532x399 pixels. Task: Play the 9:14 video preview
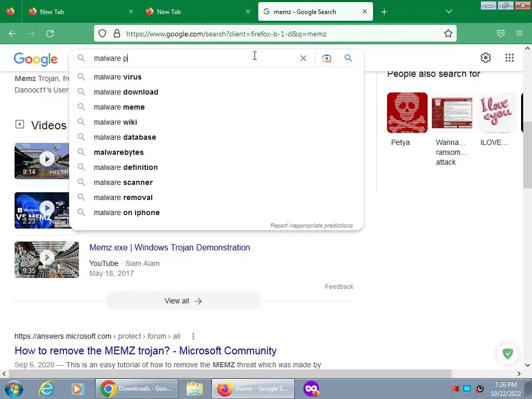coord(42,161)
